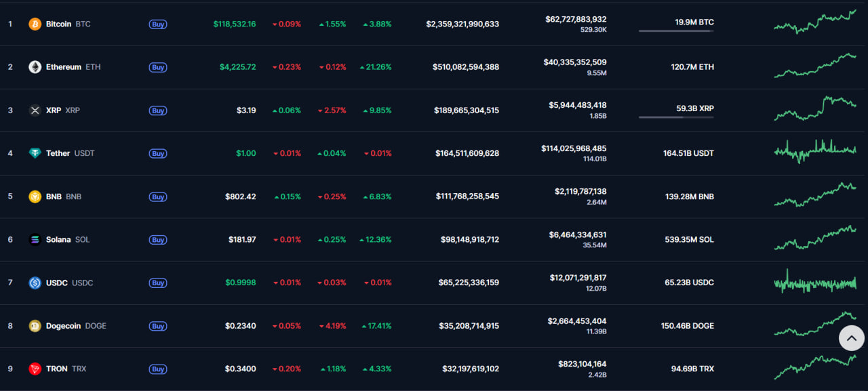Image resolution: width=868 pixels, height=391 pixels.
Task: Click Bitcoin price $118,532.16
Action: tap(235, 24)
